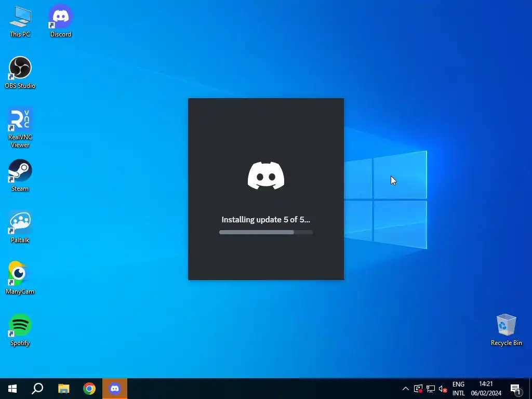Select the RealVNC Viewer desktop shortcut
Image resolution: width=532 pixels, height=399 pixels.
tap(20, 128)
